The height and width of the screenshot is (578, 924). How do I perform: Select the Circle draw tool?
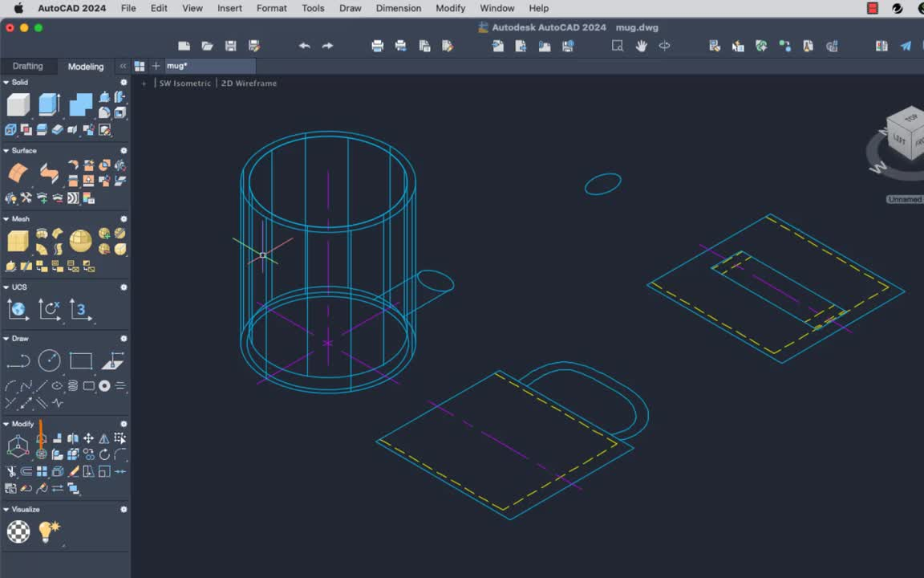(50, 360)
